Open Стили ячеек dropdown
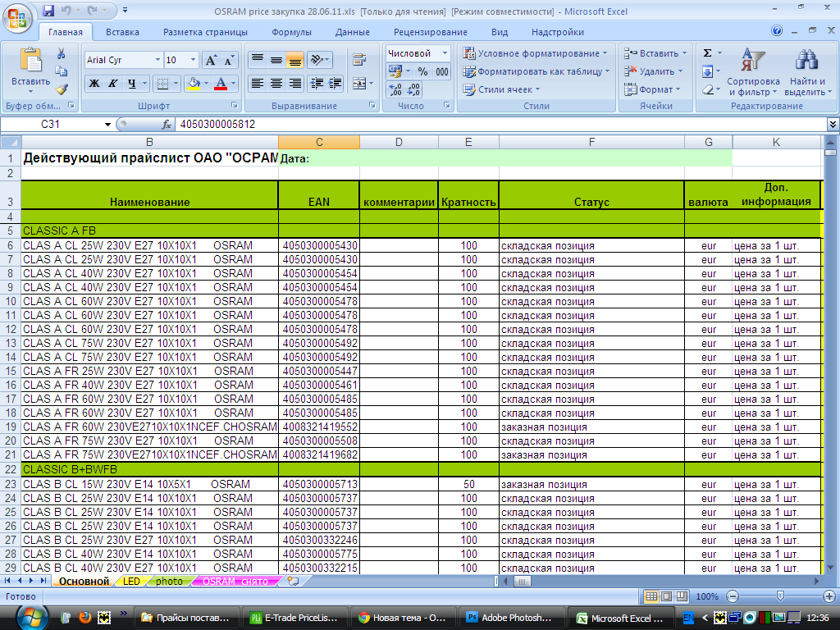Image resolution: width=840 pixels, height=630 pixels. coord(501,89)
